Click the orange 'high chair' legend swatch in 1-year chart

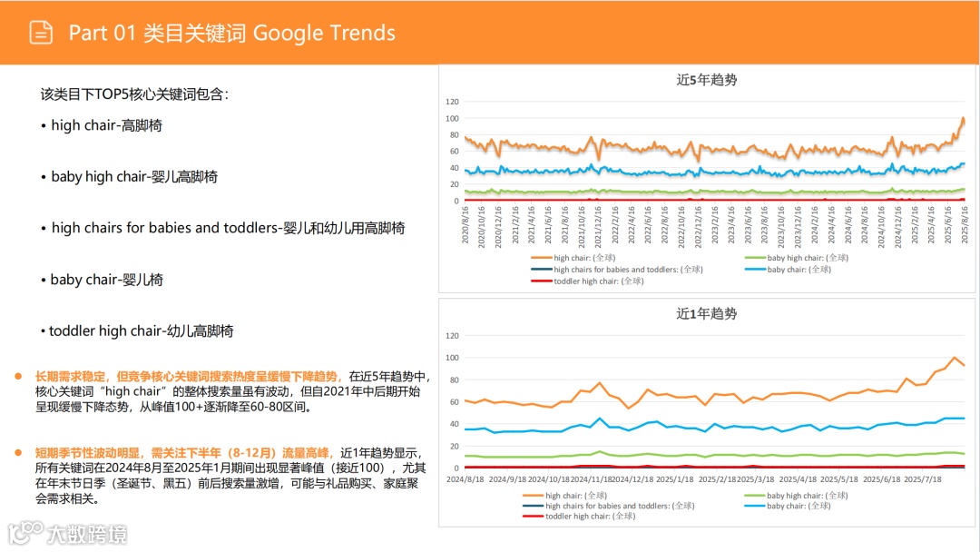534,495
